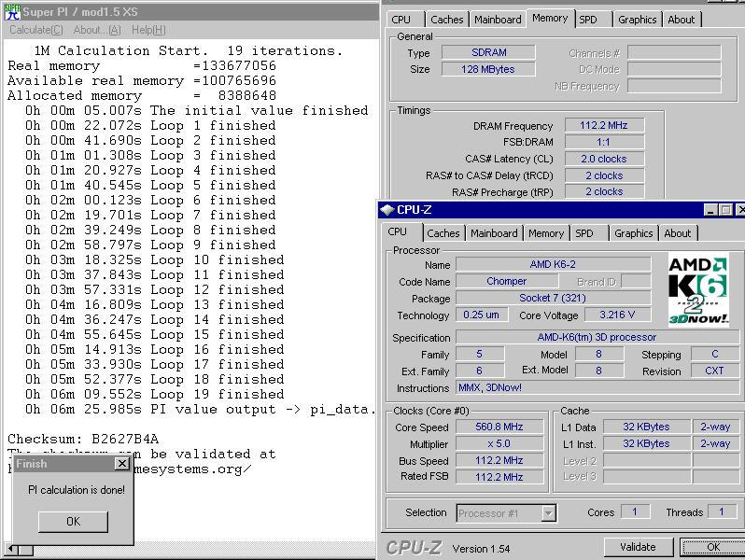Maximize the front CPU-Z window
Viewport: 745px width, 560px height.
click(x=725, y=209)
